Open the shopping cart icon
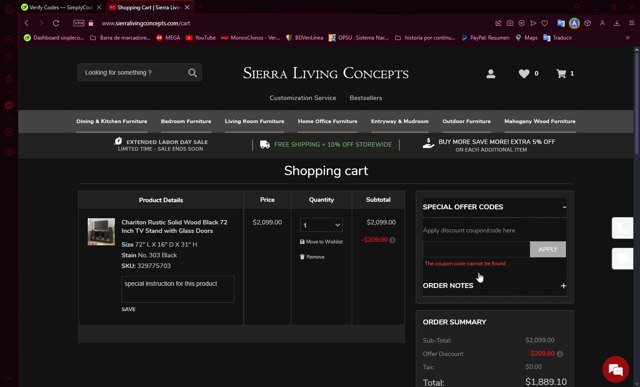 click(x=561, y=73)
